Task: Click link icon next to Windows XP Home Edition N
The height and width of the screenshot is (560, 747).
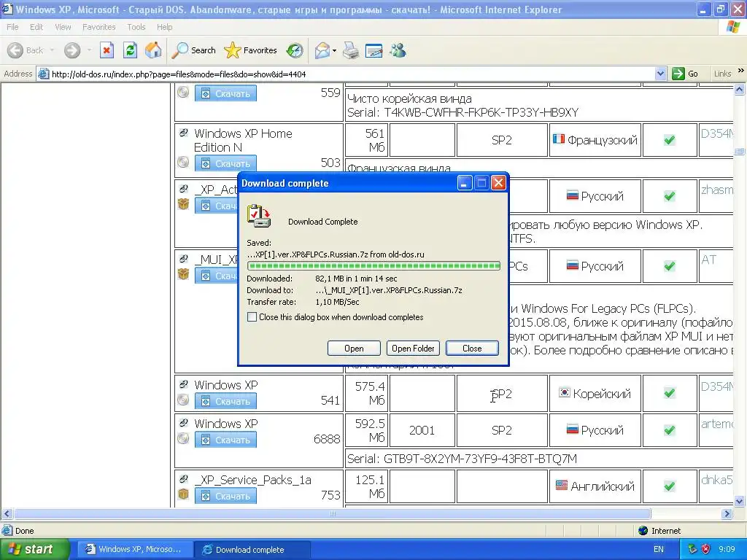Action: click(183, 133)
